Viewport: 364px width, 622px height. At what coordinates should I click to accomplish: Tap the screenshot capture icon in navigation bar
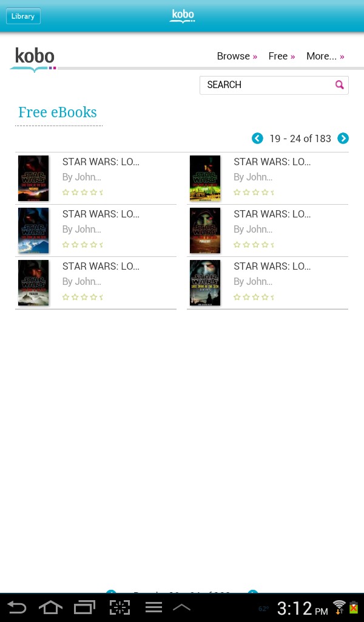pos(120,607)
